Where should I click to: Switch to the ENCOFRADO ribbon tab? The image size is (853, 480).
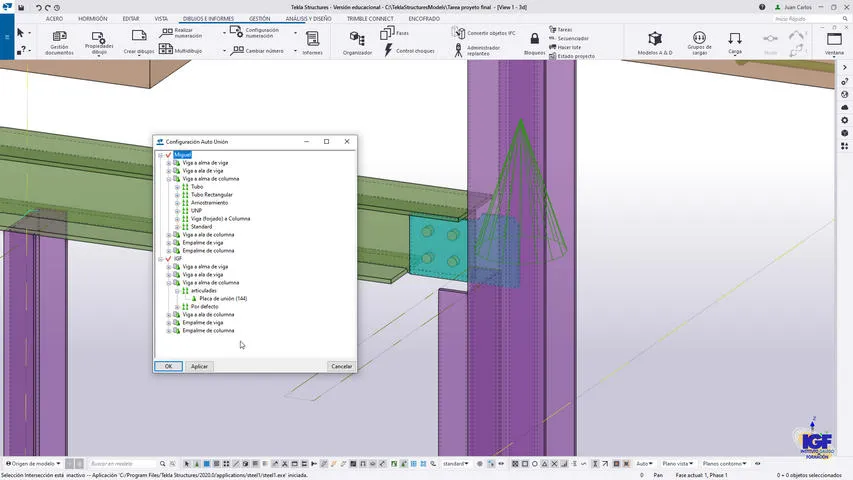click(424, 19)
